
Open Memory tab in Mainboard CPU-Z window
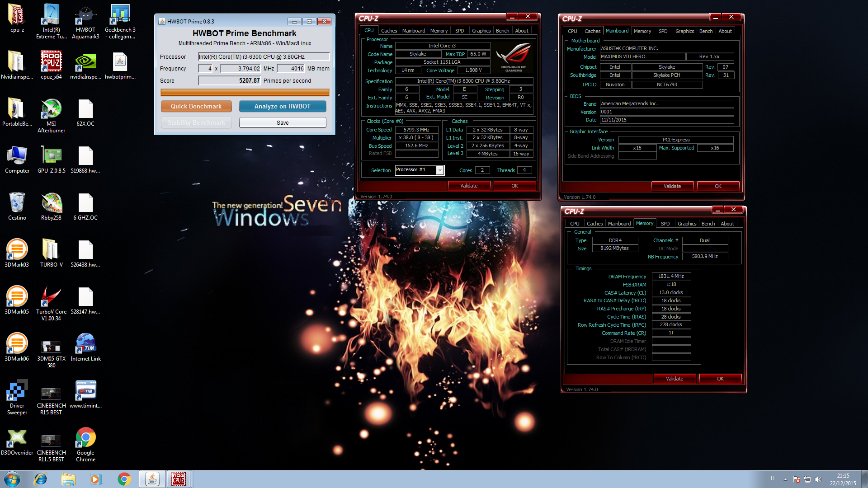pyautogui.click(x=642, y=31)
